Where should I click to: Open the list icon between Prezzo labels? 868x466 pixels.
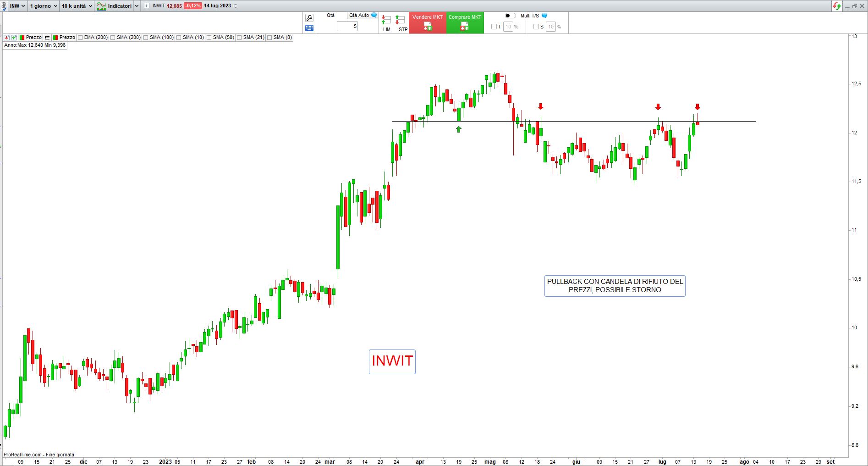[47, 38]
